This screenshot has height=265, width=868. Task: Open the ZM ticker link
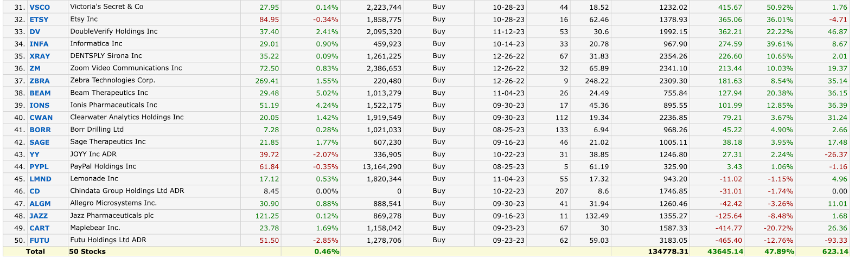35,68
